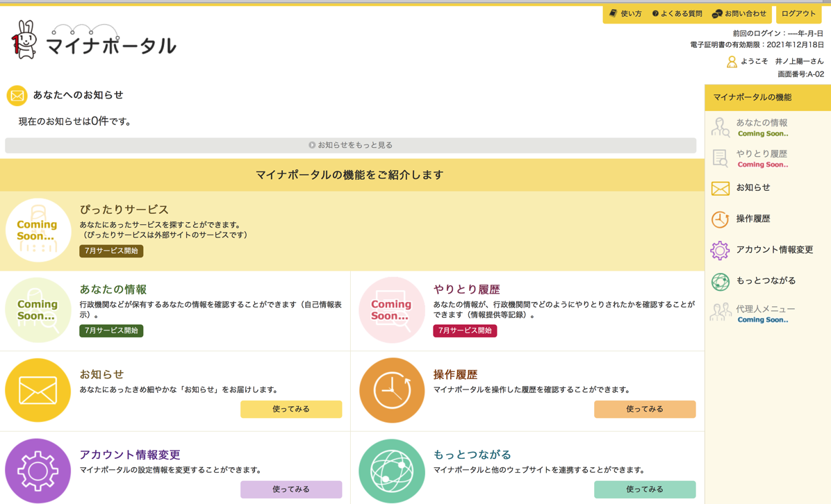Click the マイナポータル logo title text
831x504 pixels.
pos(111,46)
